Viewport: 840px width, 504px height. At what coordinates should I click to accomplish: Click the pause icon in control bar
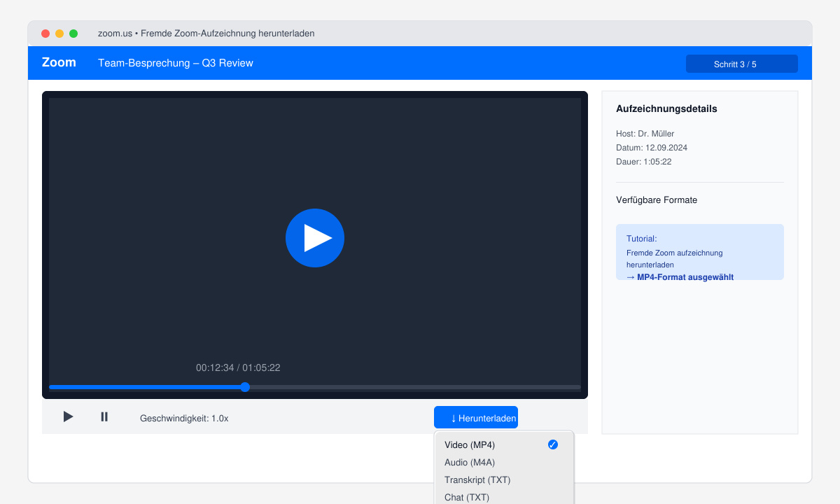coord(104,416)
